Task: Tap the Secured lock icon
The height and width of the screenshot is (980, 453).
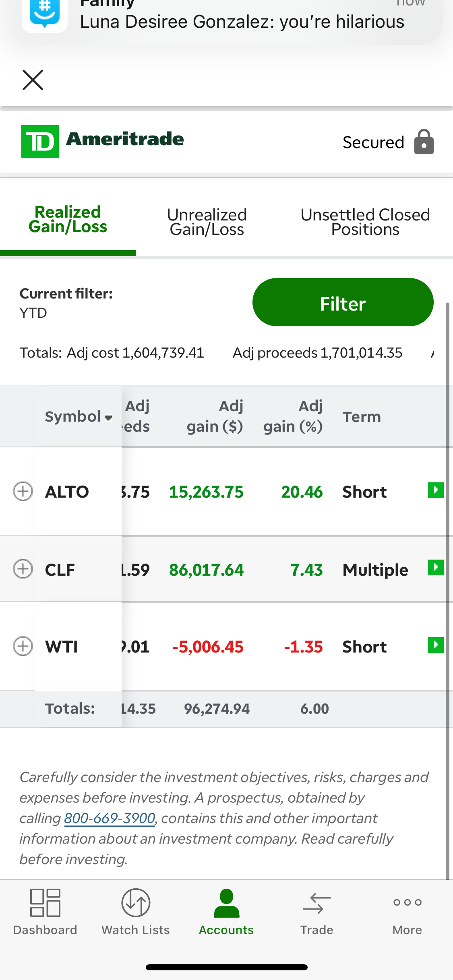Action: (x=424, y=142)
